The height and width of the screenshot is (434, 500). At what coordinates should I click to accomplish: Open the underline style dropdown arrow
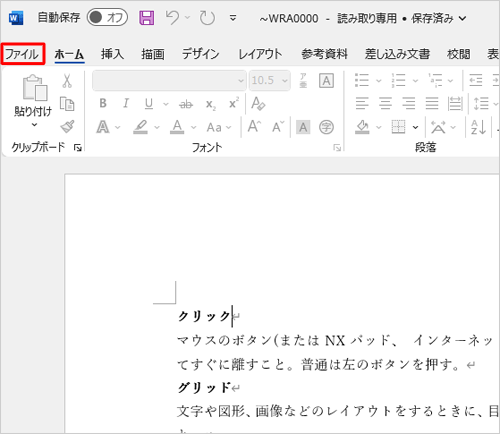[x=166, y=104]
